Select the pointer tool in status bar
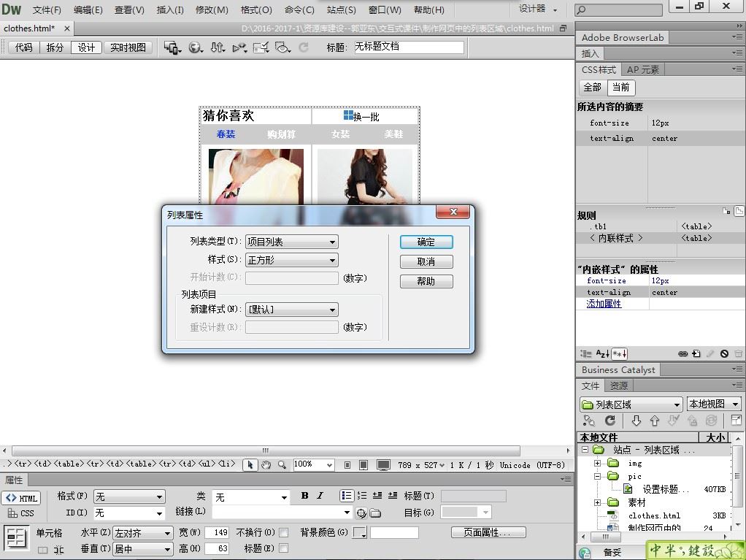Screen dimensions: 746x560 (x=250, y=465)
